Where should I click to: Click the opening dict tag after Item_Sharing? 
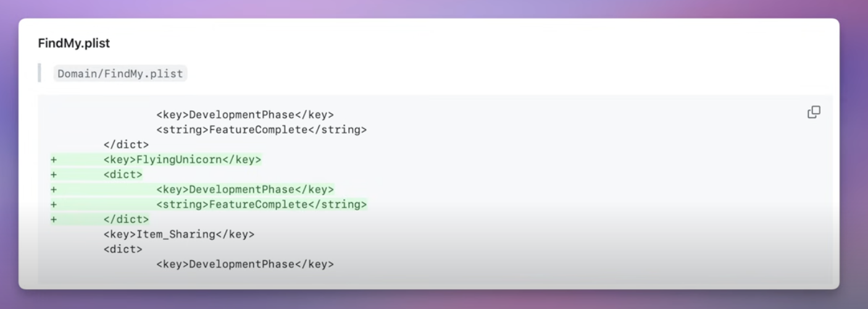(123, 249)
